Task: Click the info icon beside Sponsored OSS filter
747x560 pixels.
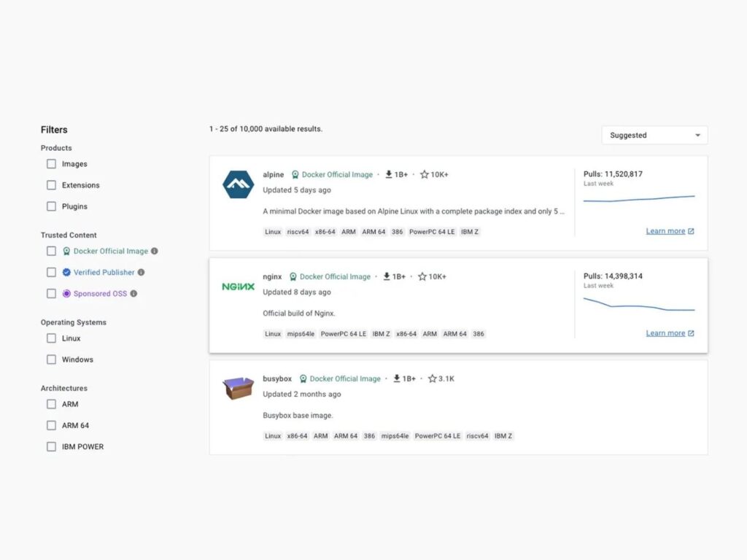Action: 134,293
